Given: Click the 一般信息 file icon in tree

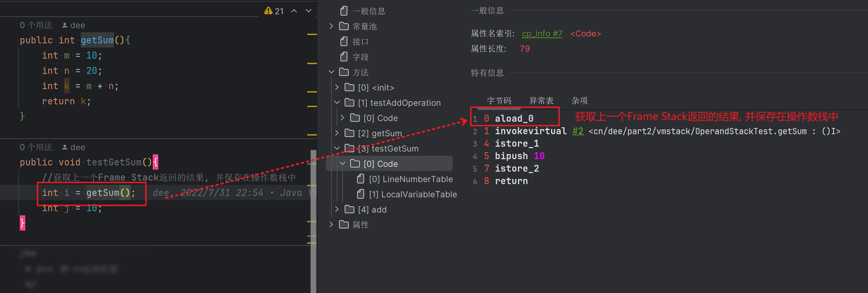Looking at the screenshot, I should (x=344, y=11).
